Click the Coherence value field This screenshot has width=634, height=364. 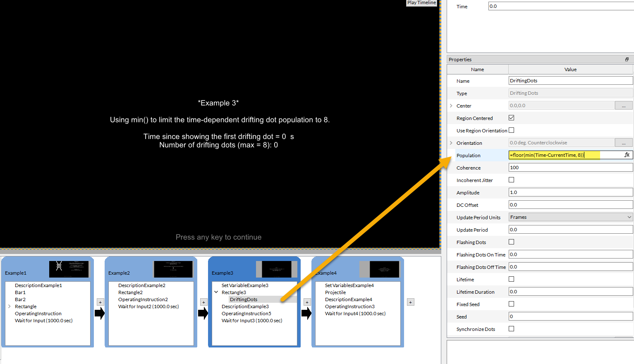point(570,168)
